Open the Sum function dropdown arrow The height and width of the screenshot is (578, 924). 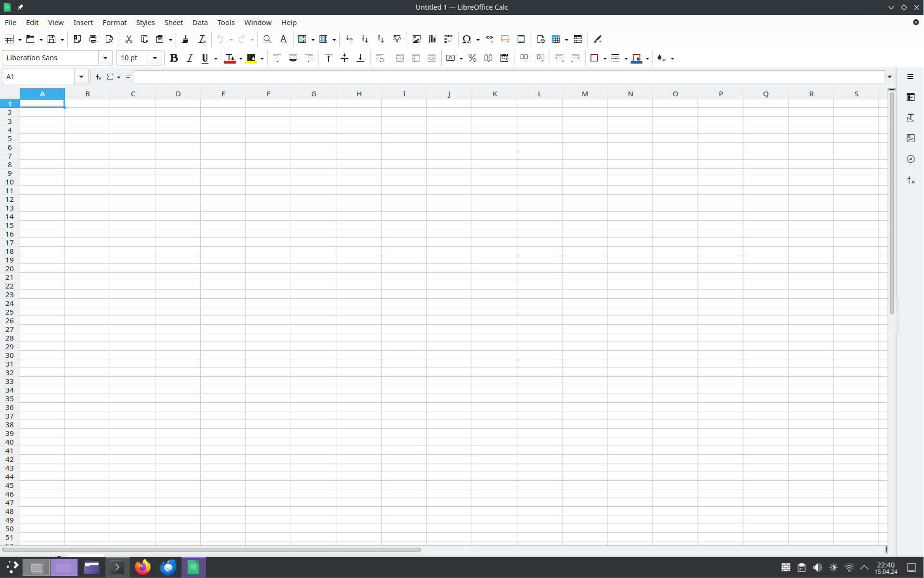click(118, 77)
